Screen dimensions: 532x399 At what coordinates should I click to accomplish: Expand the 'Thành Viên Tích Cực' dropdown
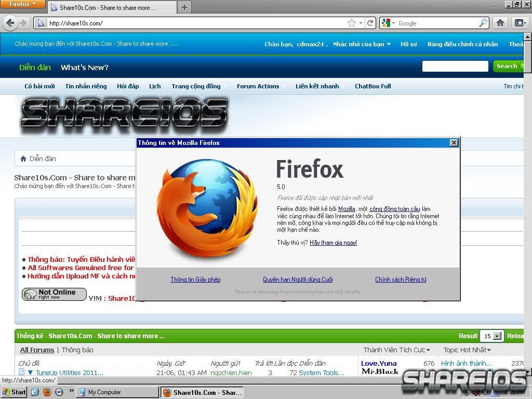[x=396, y=350]
